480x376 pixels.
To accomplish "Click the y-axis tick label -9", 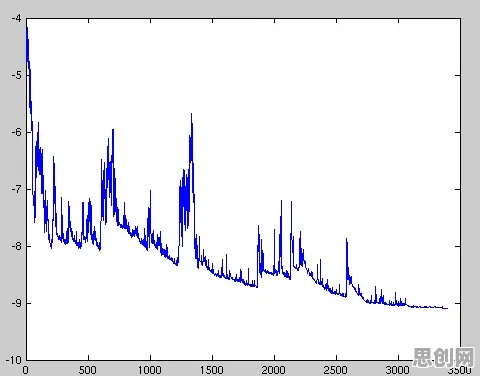I will 16,303.
